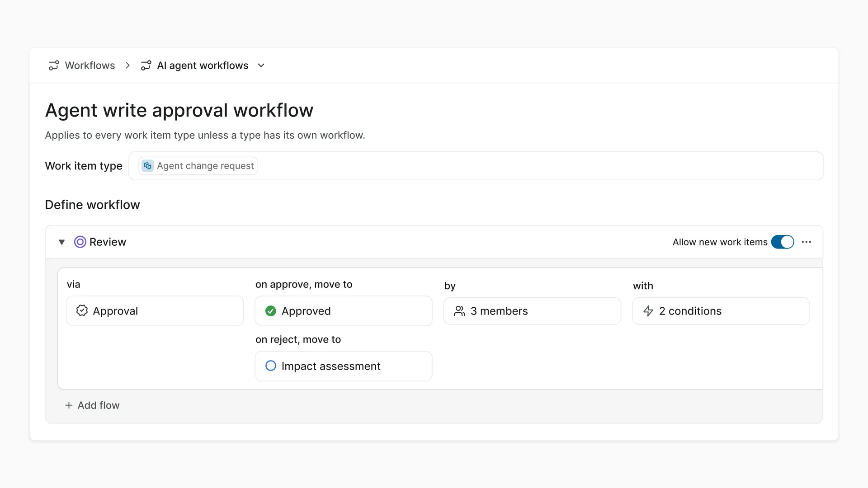
Task: Toggle Allow new work items switch
Action: tap(782, 242)
